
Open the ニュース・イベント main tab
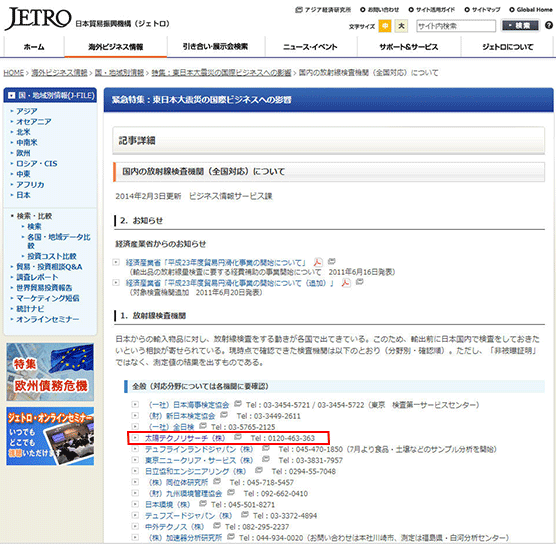[x=310, y=47]
